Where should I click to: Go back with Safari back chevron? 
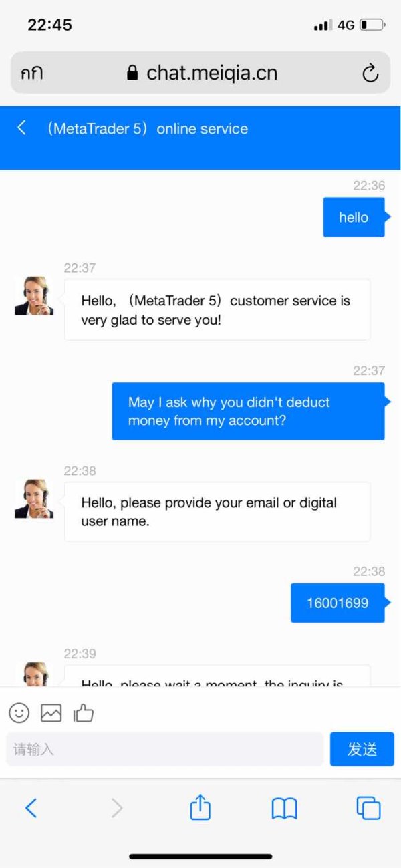[31, 809]
